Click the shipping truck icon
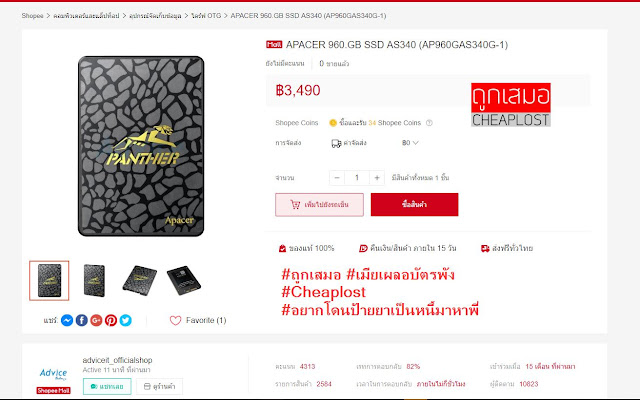Image resolution: width=640 pixels, height=400 pixels. click(336, 143)
